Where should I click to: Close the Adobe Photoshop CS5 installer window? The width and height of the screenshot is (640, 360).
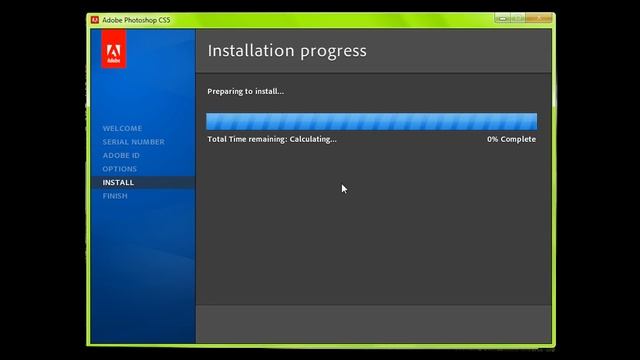pyautogui.click(x=539, y=18)
